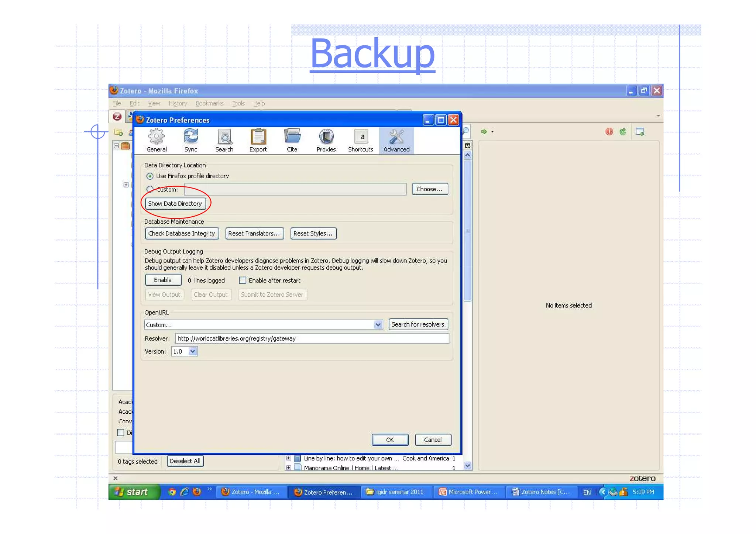Image resolution: width=756 pixels, height=534 pixels.
Task: Click the item list column picker icon
Action: [467, 146]
